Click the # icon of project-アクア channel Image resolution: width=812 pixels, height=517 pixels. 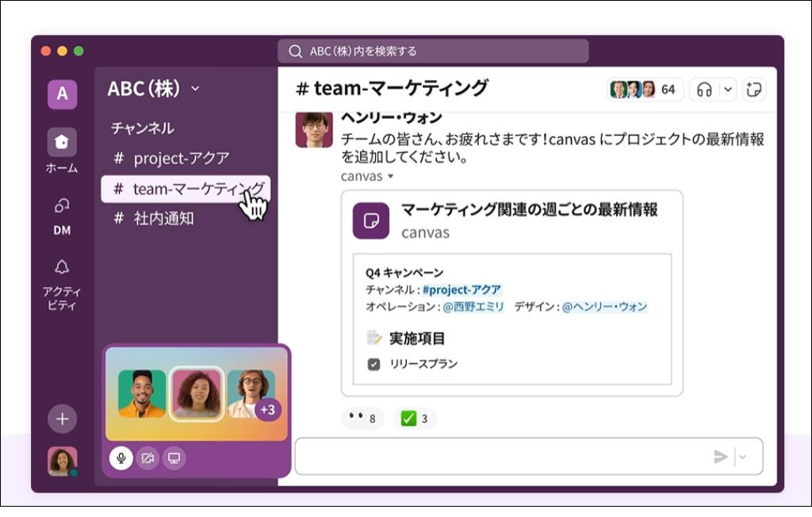click(119, 158)
